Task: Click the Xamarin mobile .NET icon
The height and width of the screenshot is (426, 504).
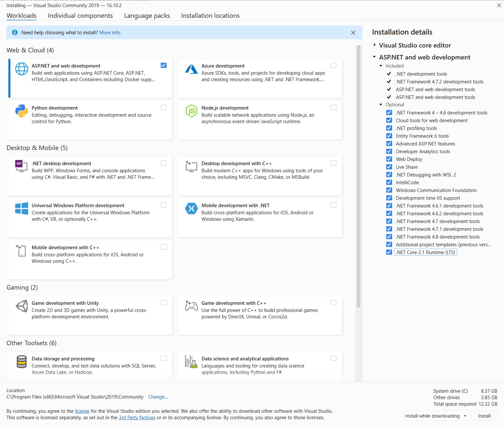Action: (x=191, y=208)
